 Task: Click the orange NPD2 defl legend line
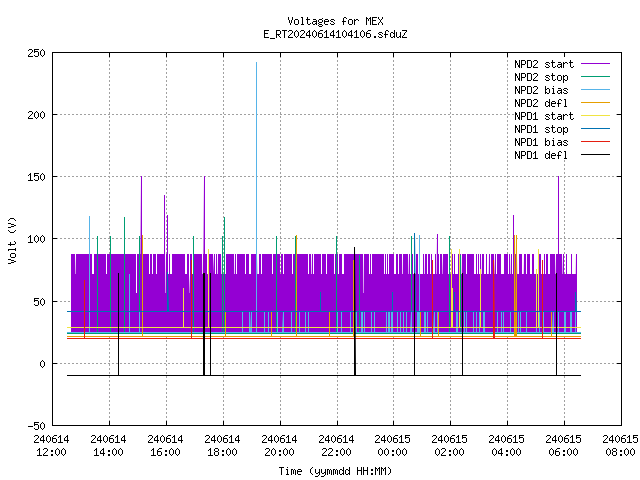click(x=595, y=103)
